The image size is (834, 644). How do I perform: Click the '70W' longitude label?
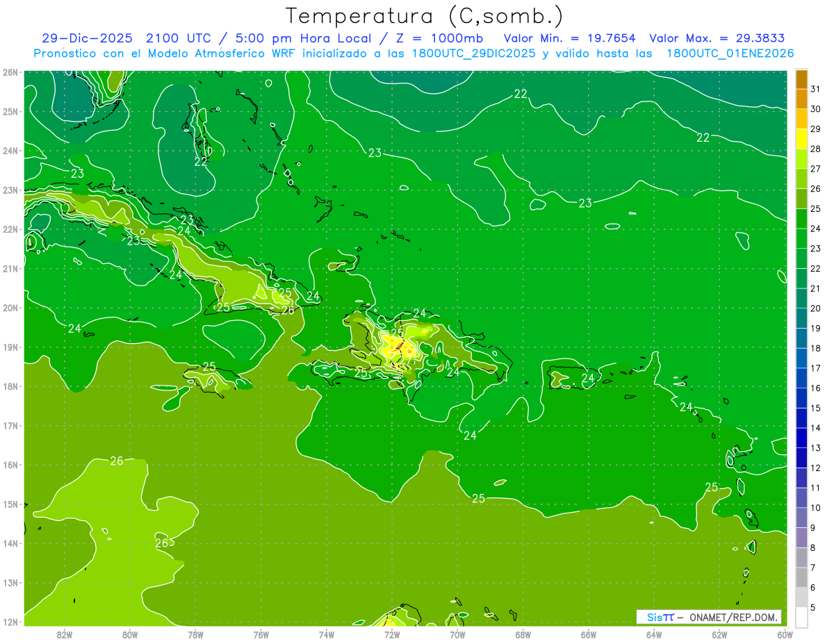tap(457, 635)
